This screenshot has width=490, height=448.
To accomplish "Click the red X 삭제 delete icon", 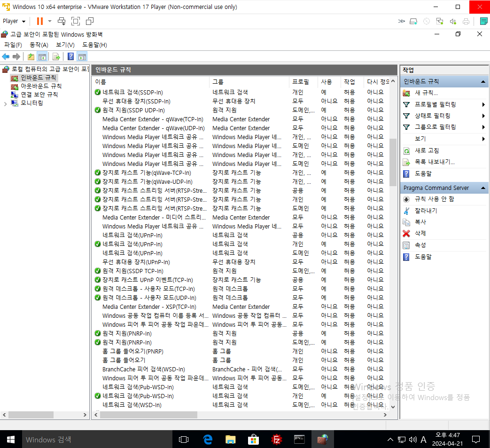I will 406,234.
